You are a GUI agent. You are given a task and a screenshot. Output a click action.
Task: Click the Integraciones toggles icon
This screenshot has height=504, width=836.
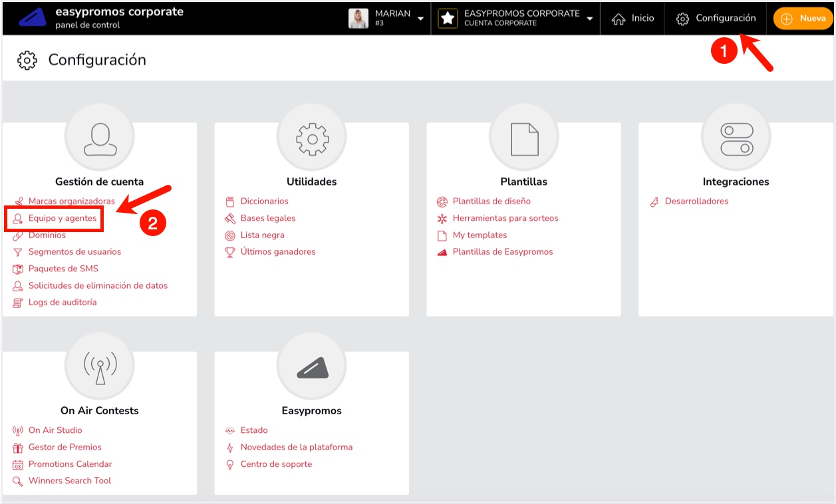[x=736, y=138]
